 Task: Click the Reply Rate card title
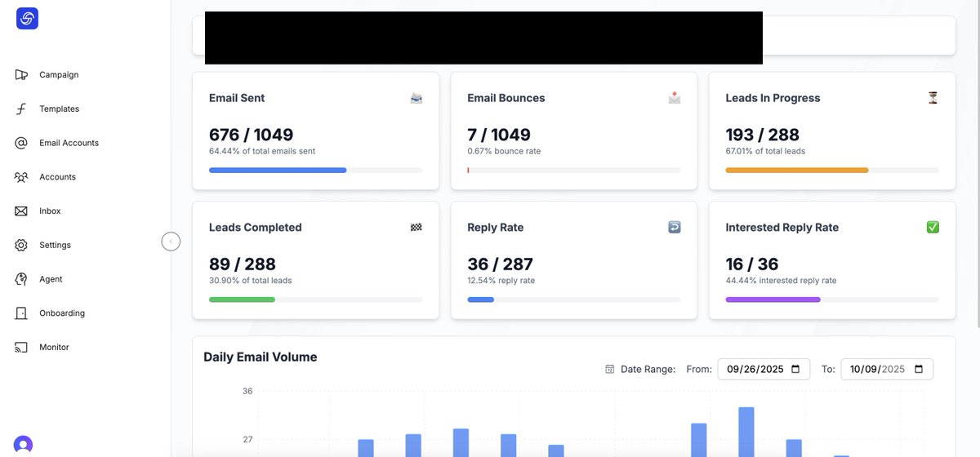(496, 228)
